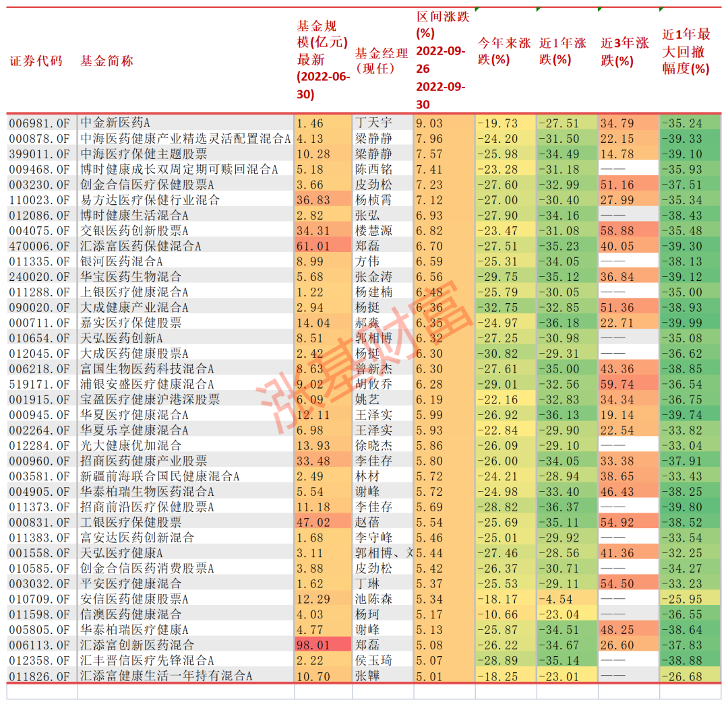Select manager name 陈西铭
728x706 pixels.
tap(373, 169)
